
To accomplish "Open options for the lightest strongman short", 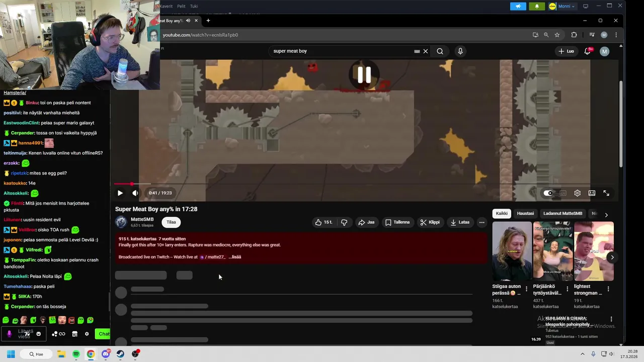I will 608,289.
